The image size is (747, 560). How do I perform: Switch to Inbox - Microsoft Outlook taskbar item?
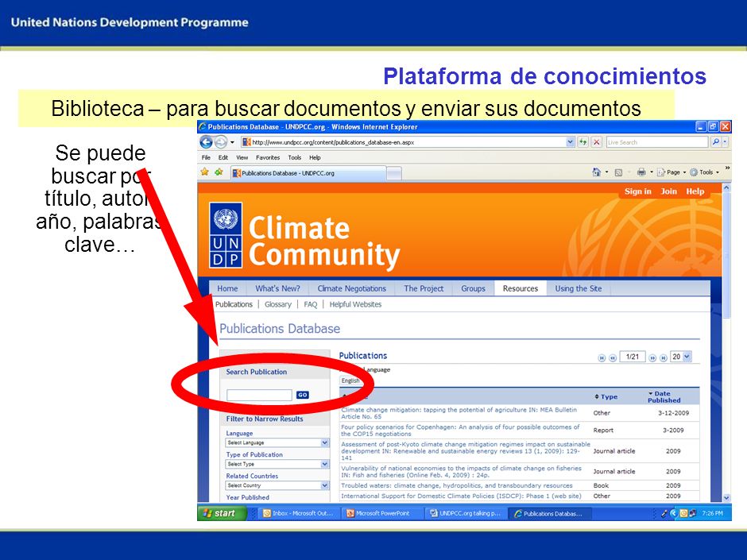click(299, 513)
